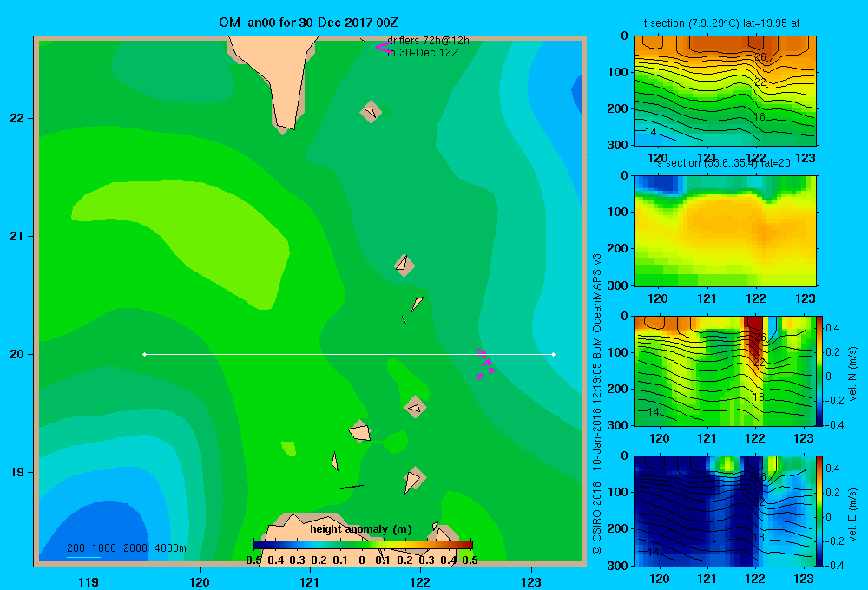Click the "300" depth label on the salinity section
This screenshot has width=868, height=590.
[618, 285]
